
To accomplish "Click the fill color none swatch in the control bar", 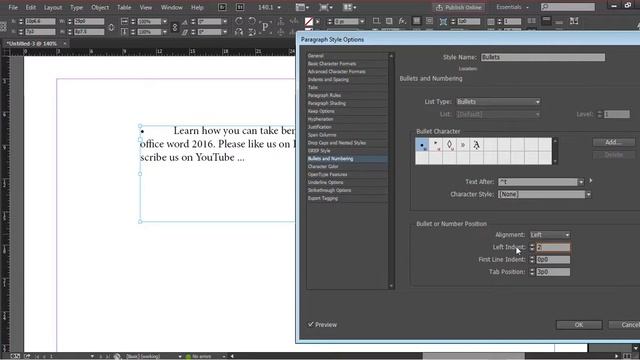I will point(309,21).
